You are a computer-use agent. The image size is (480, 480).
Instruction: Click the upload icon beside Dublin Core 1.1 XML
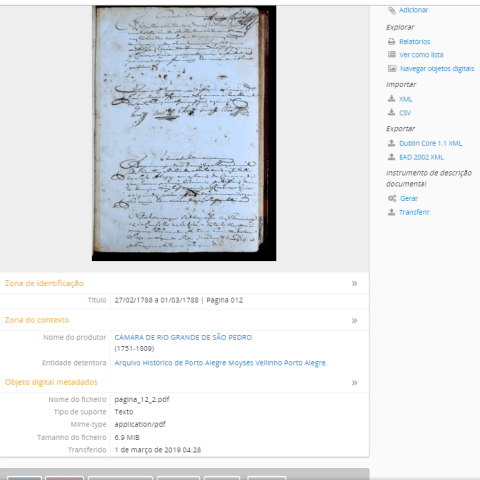tap(392, 143)
